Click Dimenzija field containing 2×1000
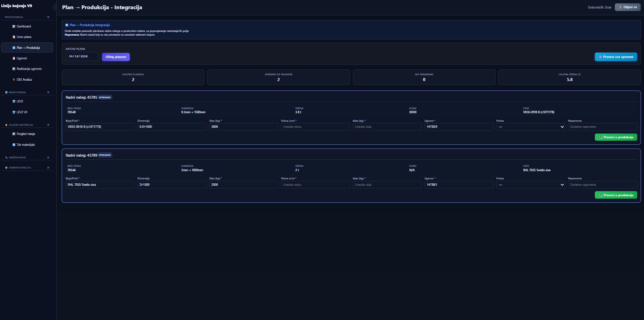This screenshot has width=644, height=320. 172,185
